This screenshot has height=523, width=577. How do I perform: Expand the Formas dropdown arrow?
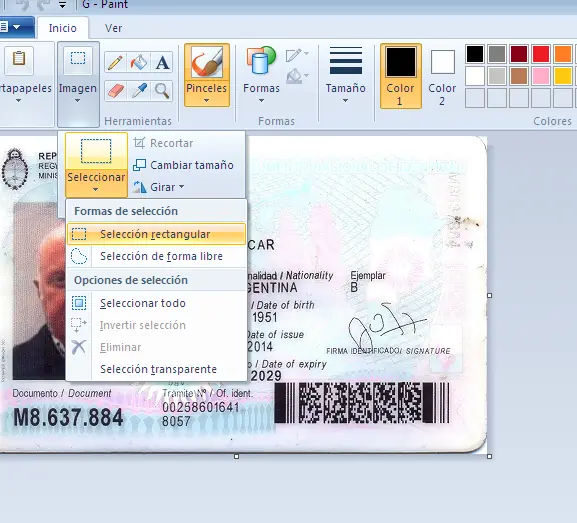pos(261,100)
